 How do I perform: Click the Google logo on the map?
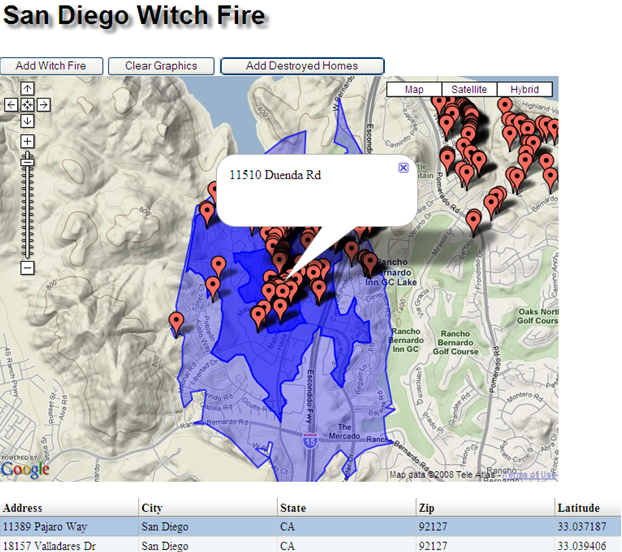click(x=25, y=469)
